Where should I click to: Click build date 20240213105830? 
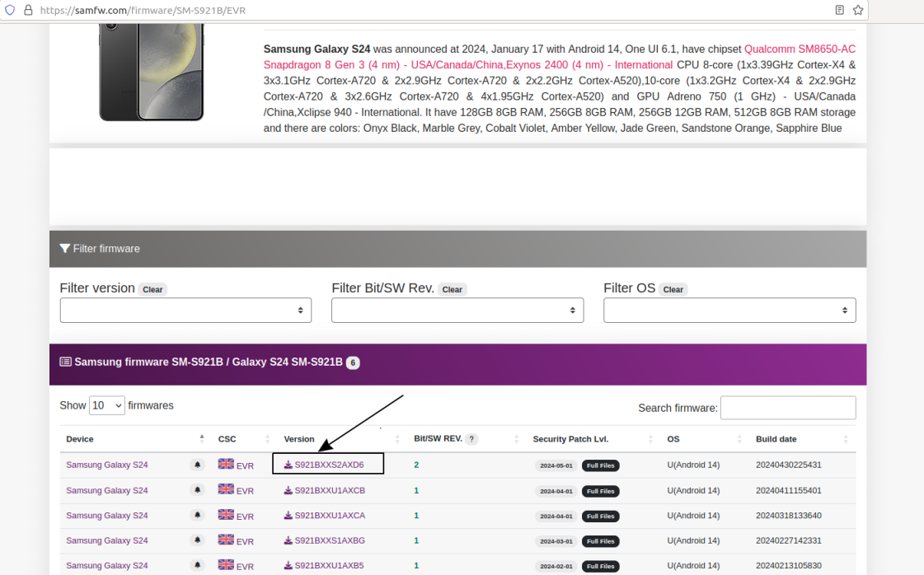coord(789,566)
